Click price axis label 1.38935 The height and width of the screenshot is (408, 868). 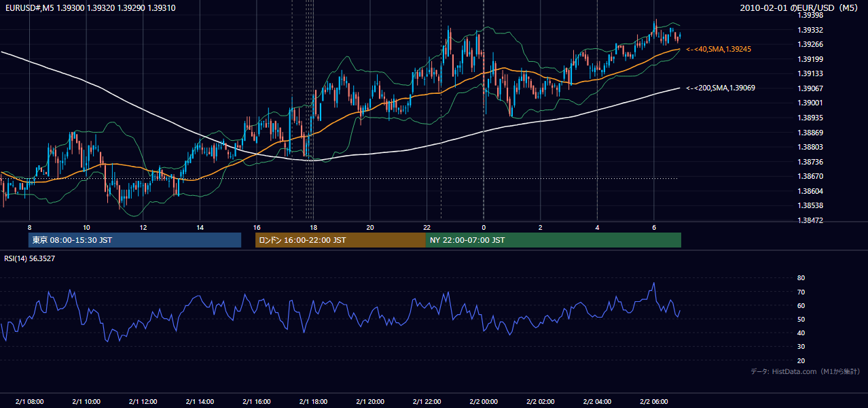coord(810,118)
